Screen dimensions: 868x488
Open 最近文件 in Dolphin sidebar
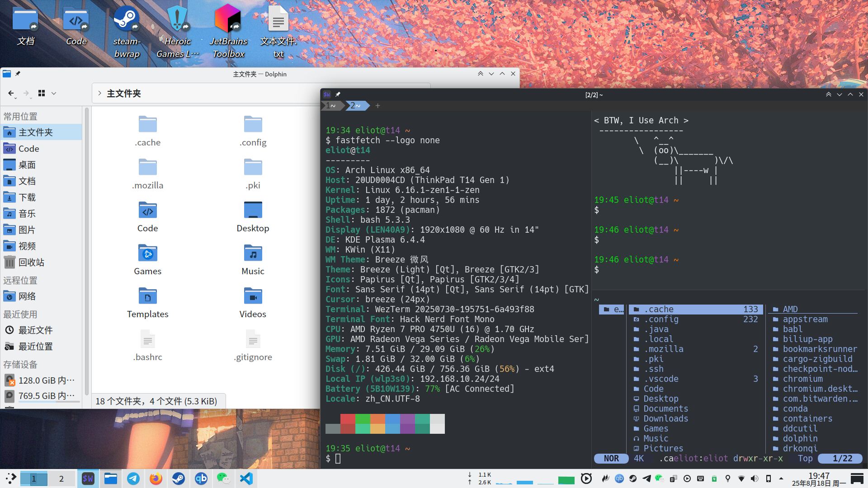pos(42,330)
